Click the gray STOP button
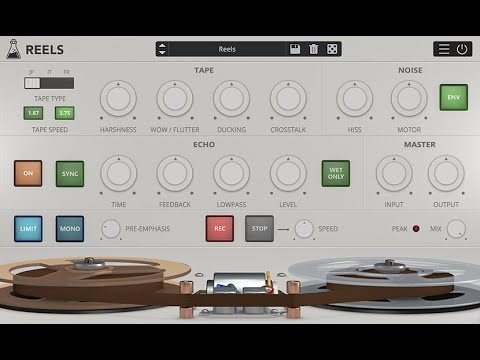The image size is (480, 360). pyautogui.click(x=259, y=229)
